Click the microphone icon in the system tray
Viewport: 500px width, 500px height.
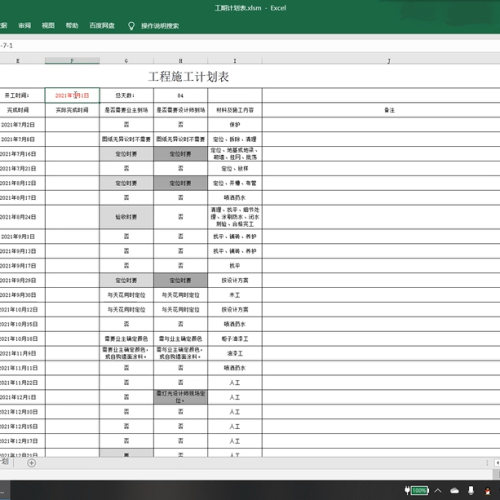[471, 490]
